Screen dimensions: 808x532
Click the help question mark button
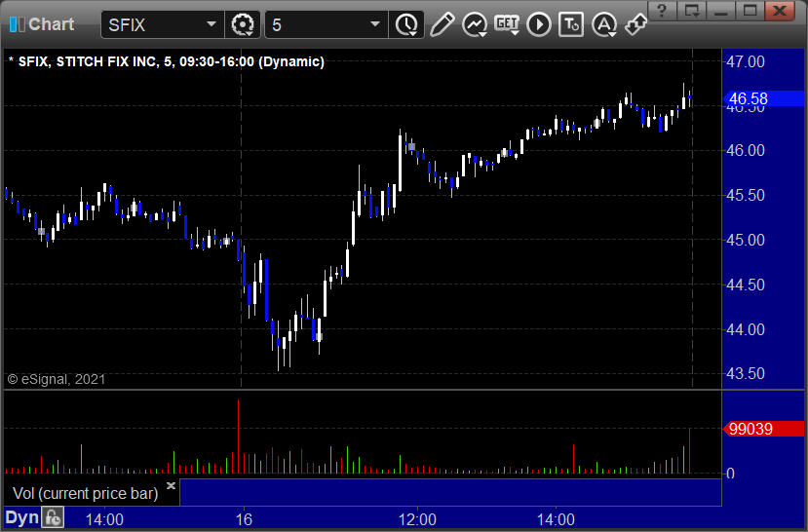663,11
